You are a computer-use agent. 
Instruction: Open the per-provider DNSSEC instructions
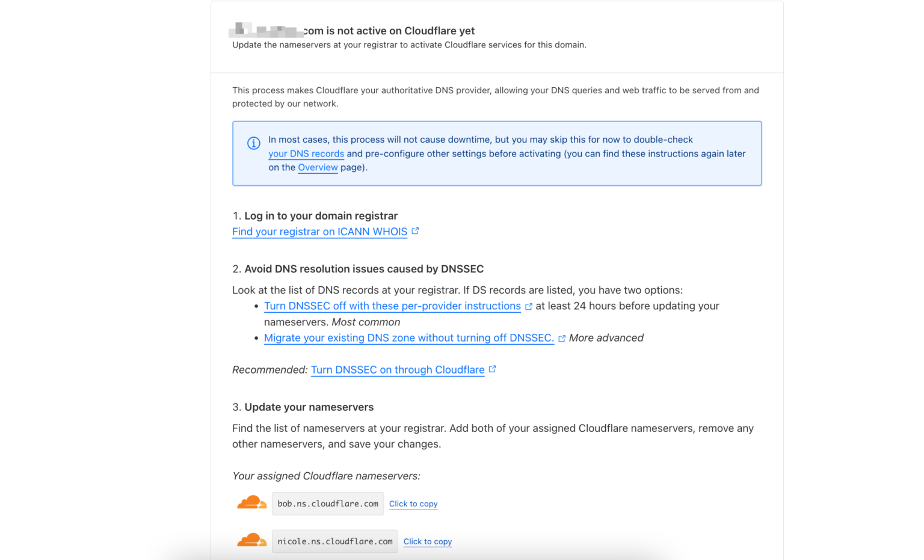coord(393,306)
